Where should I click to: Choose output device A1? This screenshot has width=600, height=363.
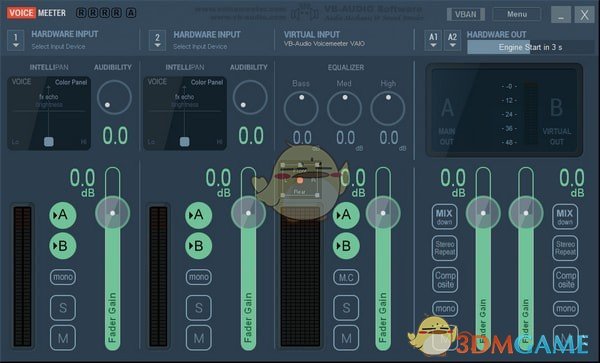point(433,40)
